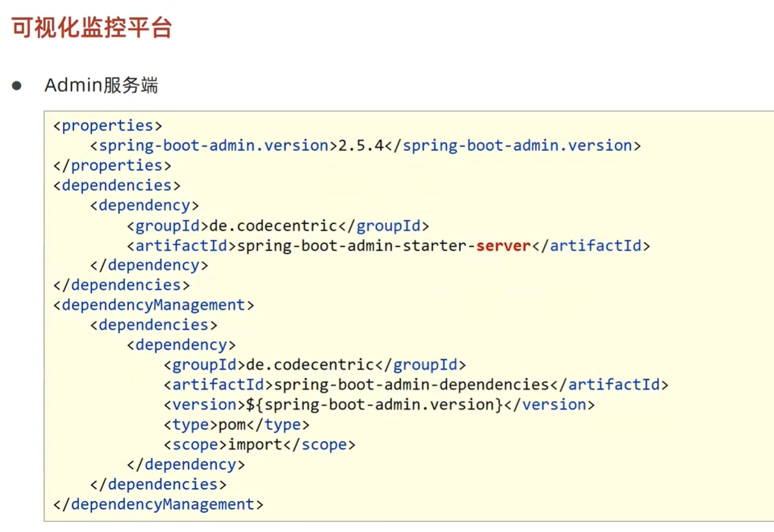Select the spring-boot-admin-dependencies artifact text

coord(411,385)
